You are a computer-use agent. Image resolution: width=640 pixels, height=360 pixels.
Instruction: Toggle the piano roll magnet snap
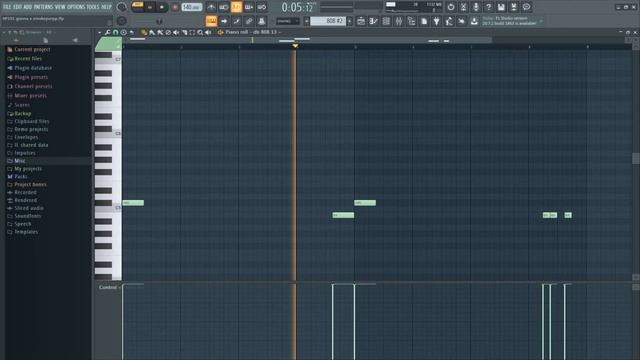point(116,32)
